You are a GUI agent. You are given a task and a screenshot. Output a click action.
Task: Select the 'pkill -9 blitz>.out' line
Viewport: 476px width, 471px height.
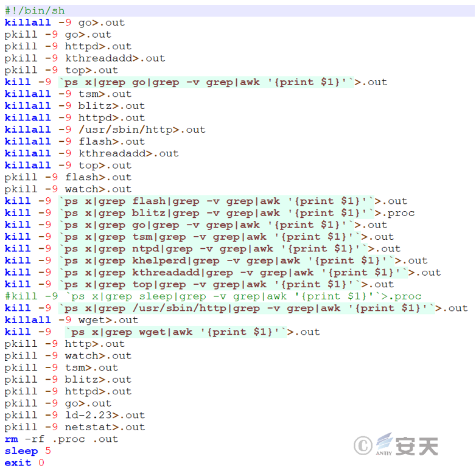pyautogui.click(x=68, y=380)
